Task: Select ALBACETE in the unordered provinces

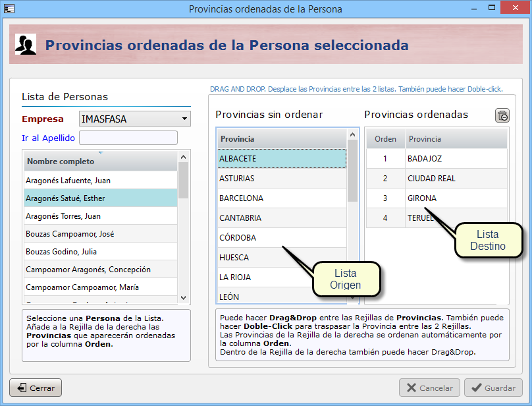Action: (x=281, y=159)
